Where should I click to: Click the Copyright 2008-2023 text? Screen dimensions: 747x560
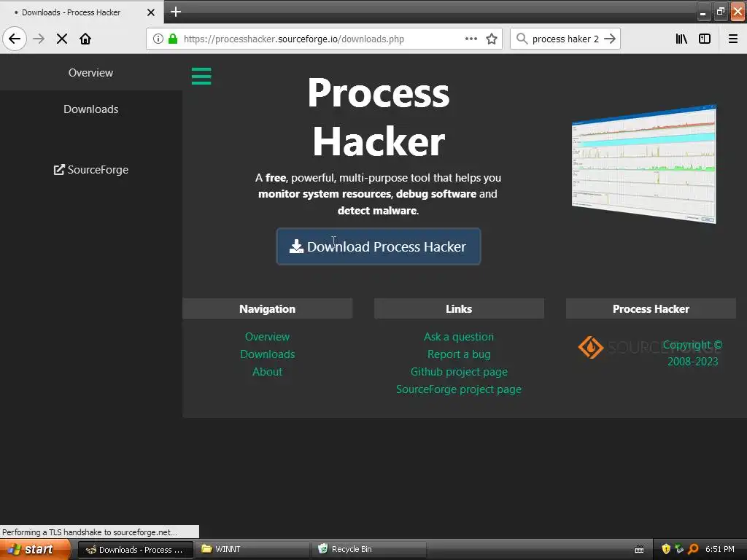coord(693,353)
